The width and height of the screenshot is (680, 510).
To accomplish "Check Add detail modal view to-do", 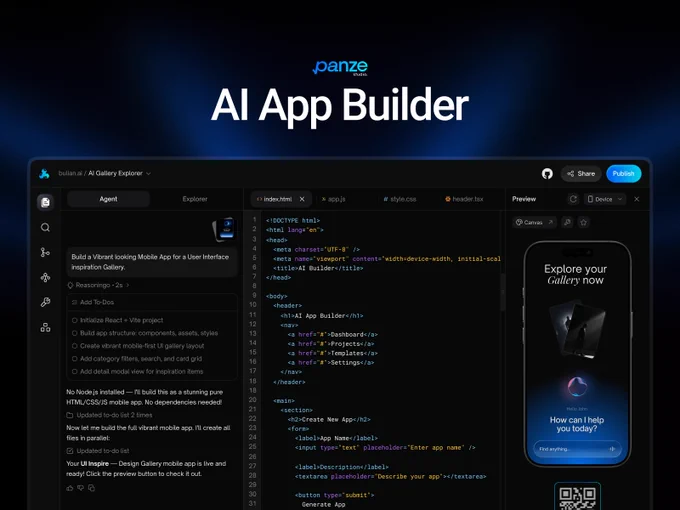I will (75, 371).
